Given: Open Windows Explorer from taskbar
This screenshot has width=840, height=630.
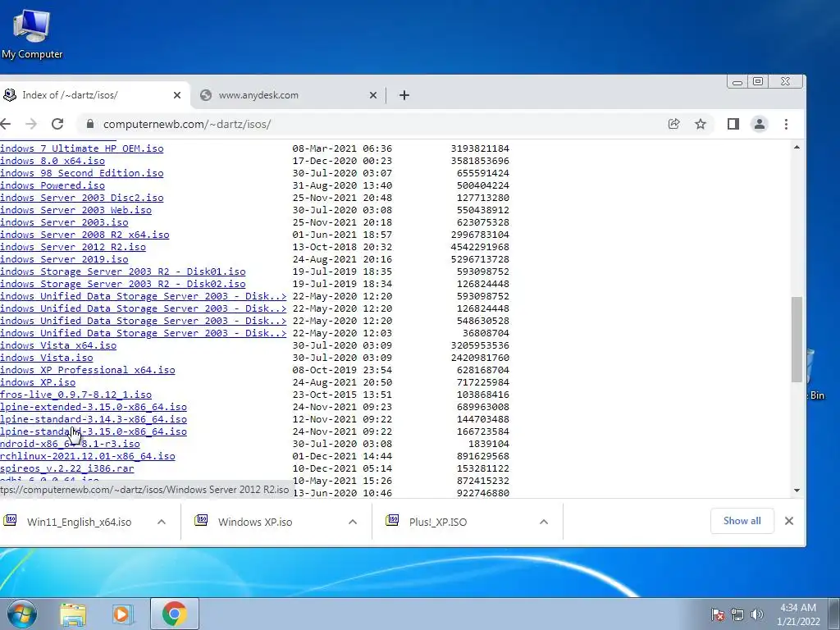Looking at the screenshot, I should click(x=73, y=614).
